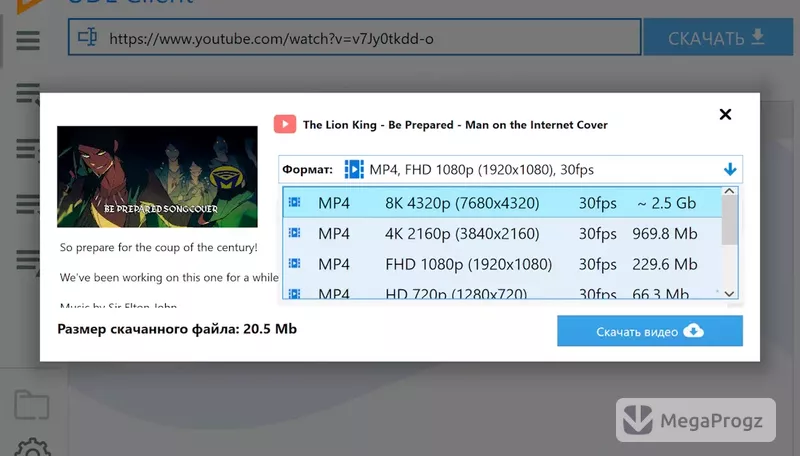800x456 pixels.
Task: Open the settings gear icon
Action: click(x=32, y=447)
